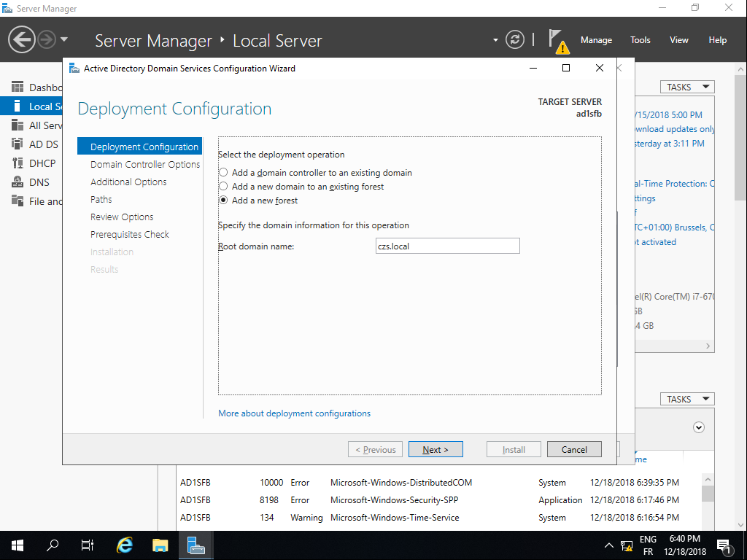
Task: Open the notifications flag with warning
Action: [557, 41]
